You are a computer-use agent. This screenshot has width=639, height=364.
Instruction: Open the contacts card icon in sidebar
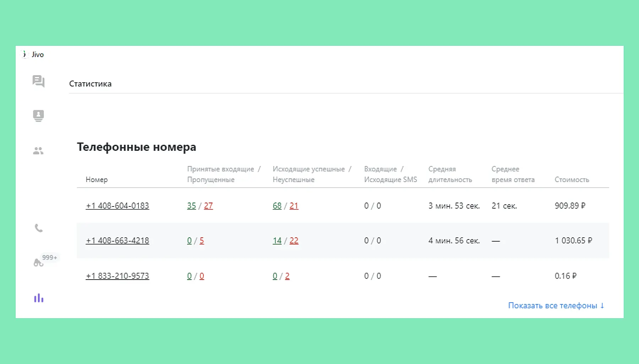click(38, 116)
